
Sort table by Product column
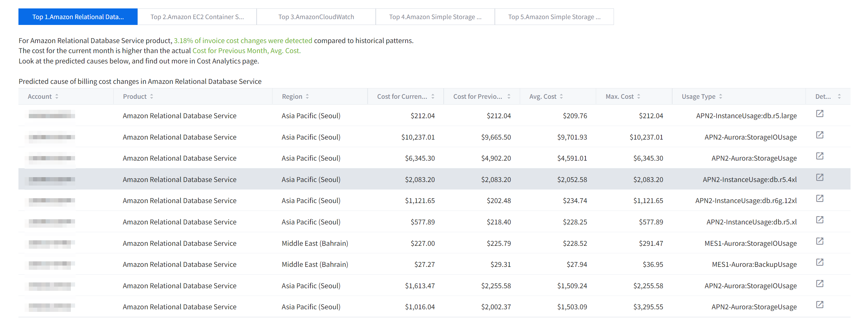pyautogui.click(x=152, y=97)
